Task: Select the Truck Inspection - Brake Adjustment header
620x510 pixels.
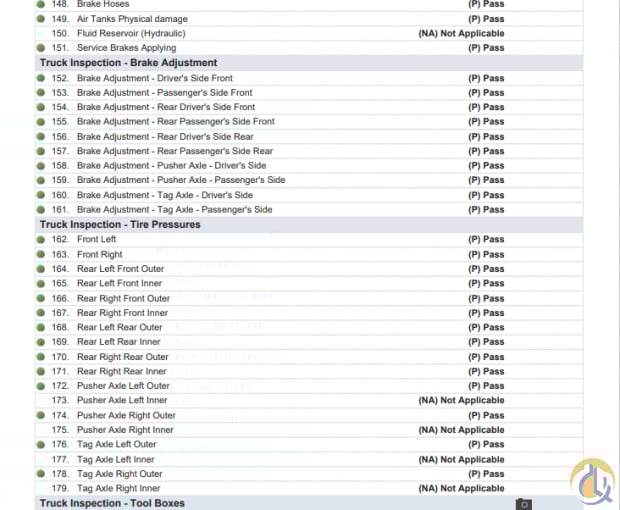Action: tap(129, 63)
